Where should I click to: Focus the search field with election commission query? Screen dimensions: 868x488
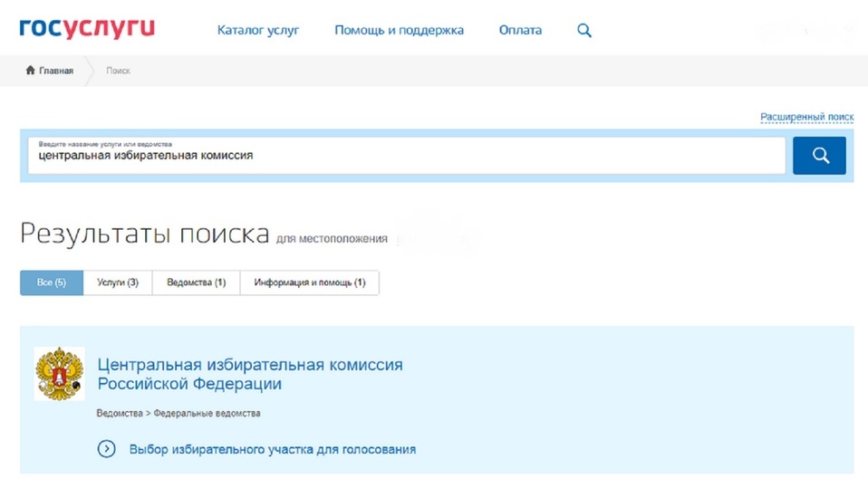point(407,156)
